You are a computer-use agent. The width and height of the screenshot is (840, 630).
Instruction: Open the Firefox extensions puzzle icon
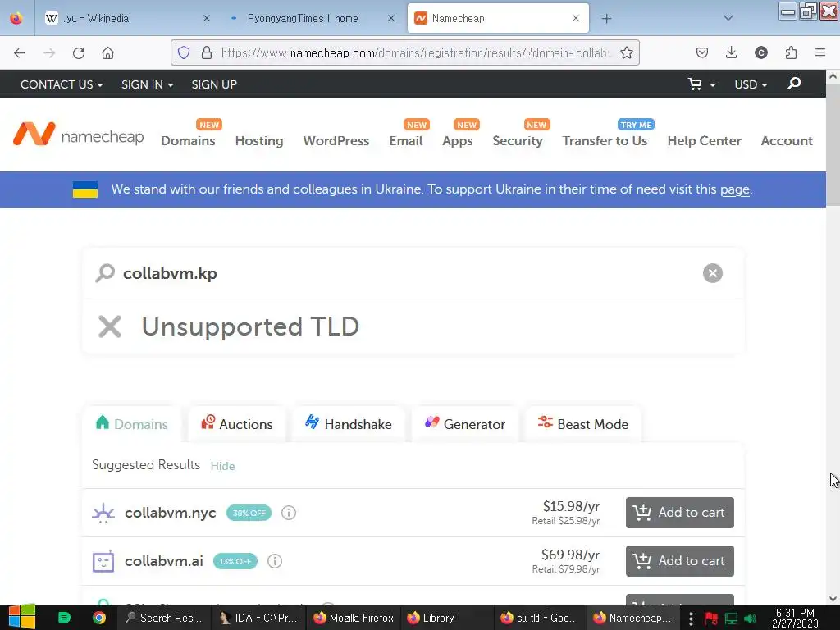pos(791,52)
